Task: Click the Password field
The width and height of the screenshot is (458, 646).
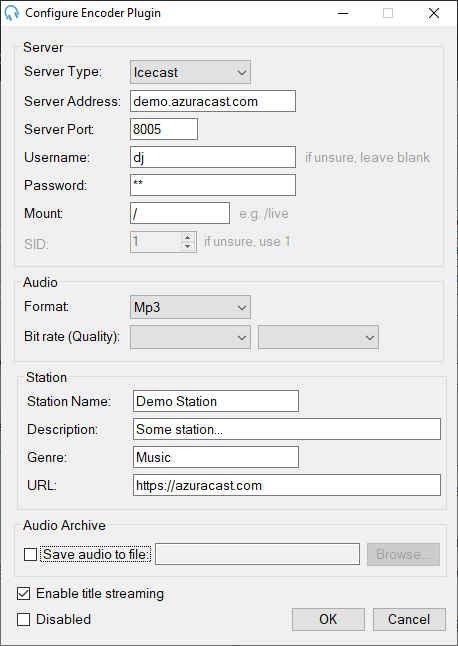Action: (213, 185)
